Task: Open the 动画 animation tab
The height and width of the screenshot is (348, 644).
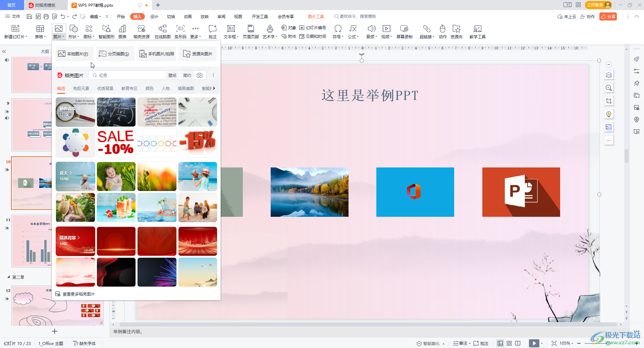Action: click(188, 16)
